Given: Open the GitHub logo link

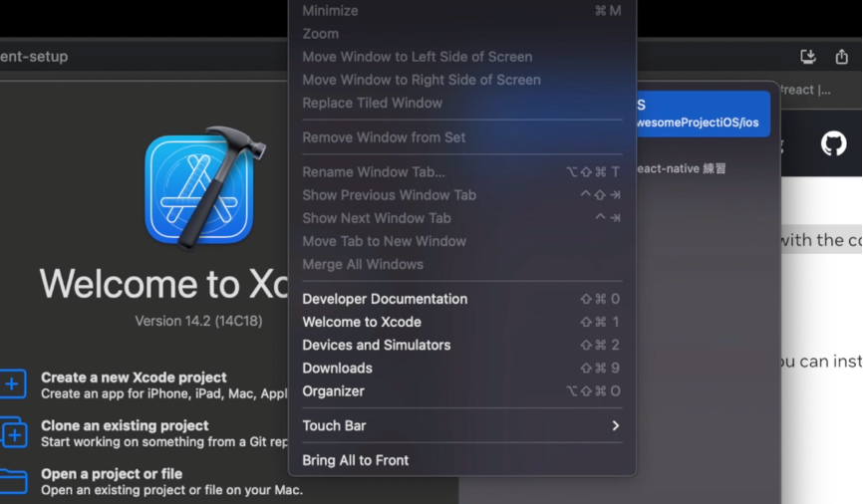Looking at the screenshot, I should 834,143.
